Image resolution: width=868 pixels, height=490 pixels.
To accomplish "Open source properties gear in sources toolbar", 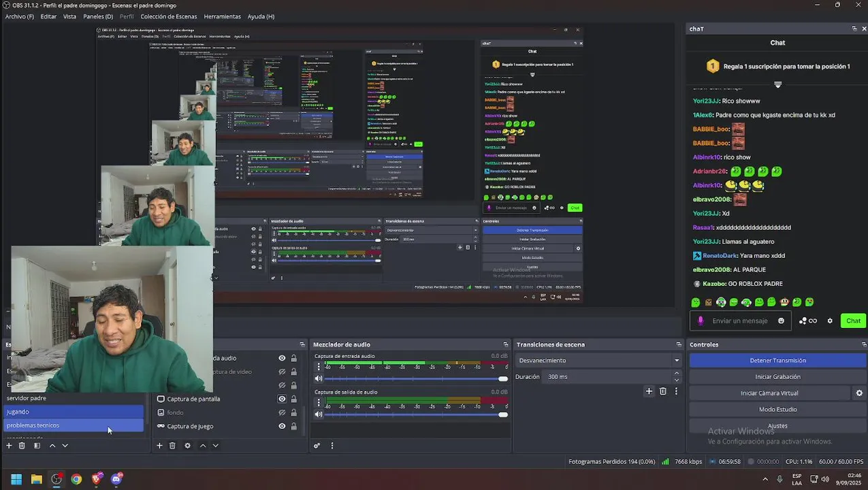I will point(188,446).
